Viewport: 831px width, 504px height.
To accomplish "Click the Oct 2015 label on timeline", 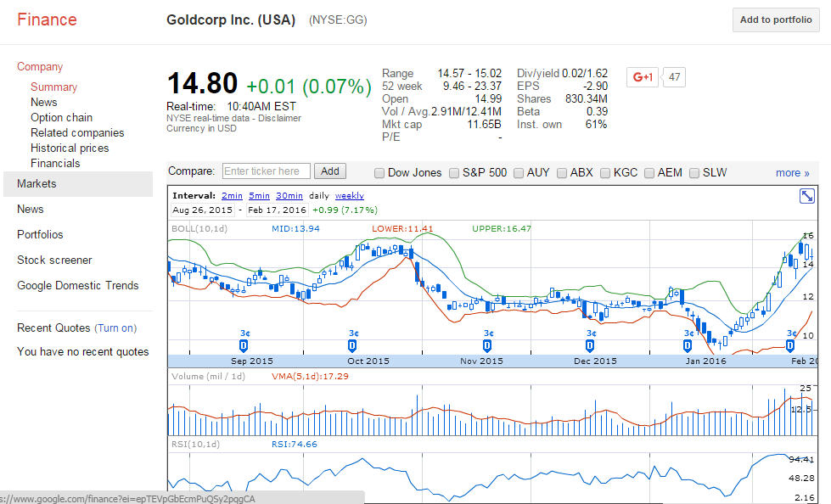I will point(368,361).
